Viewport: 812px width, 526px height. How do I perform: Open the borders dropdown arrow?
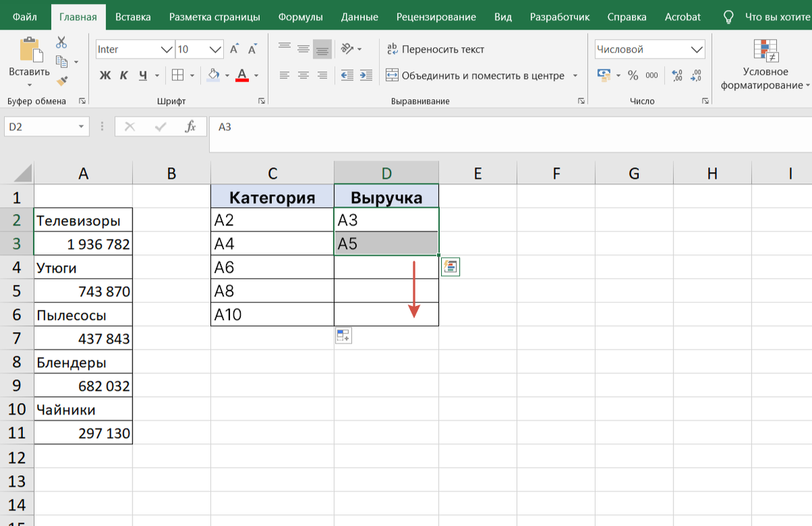[192, 76]
